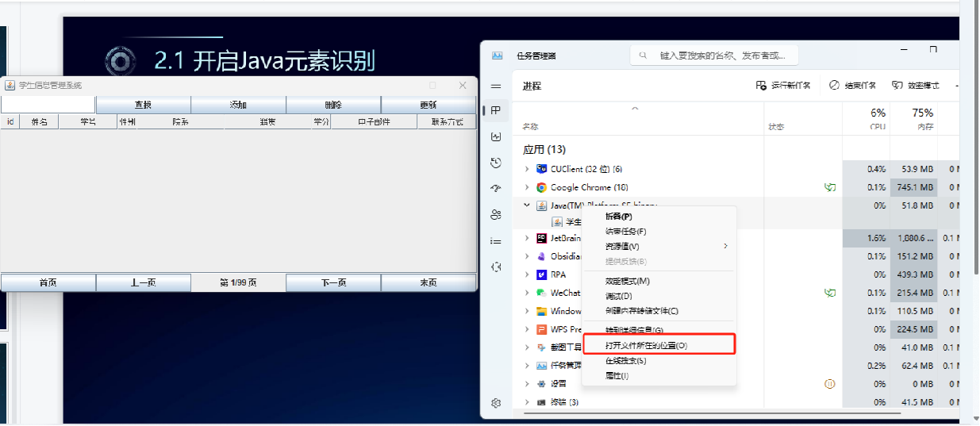Viewport: 980px width, 426px height.
Task: Open the App history sidebar icon
Action: click(x=496, y=163)
